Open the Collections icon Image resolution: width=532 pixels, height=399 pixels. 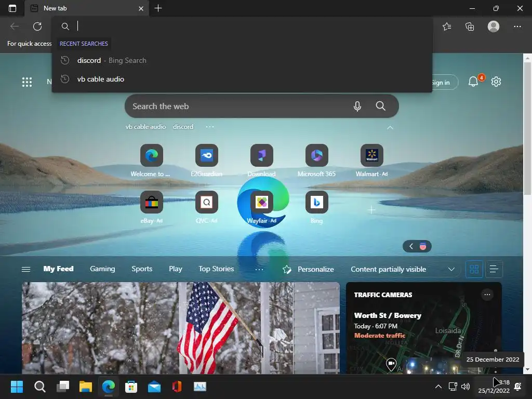pyautogui.click(x=470, y=26)
